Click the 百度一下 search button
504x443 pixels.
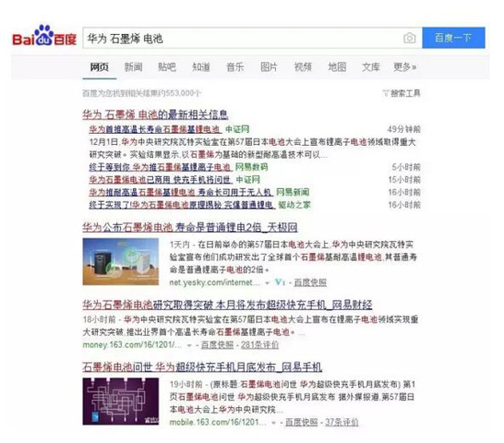pos(454,38)
